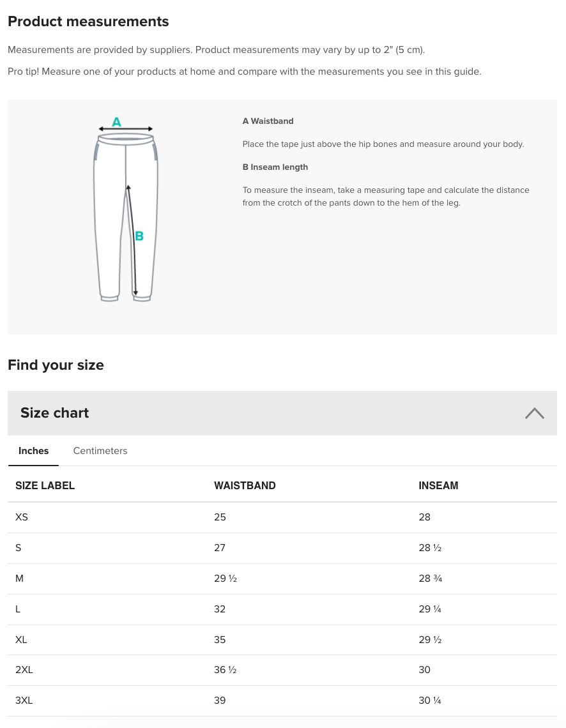Switch to the Centimeters tab

point(100,451)
